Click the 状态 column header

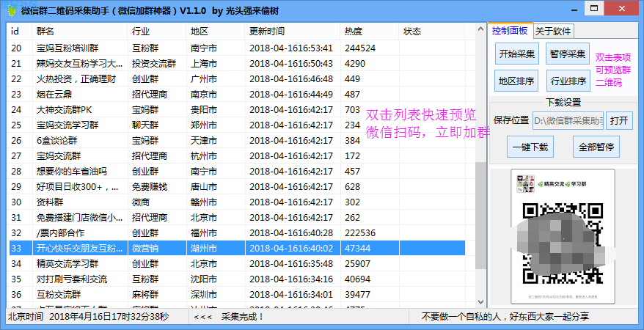431,32
